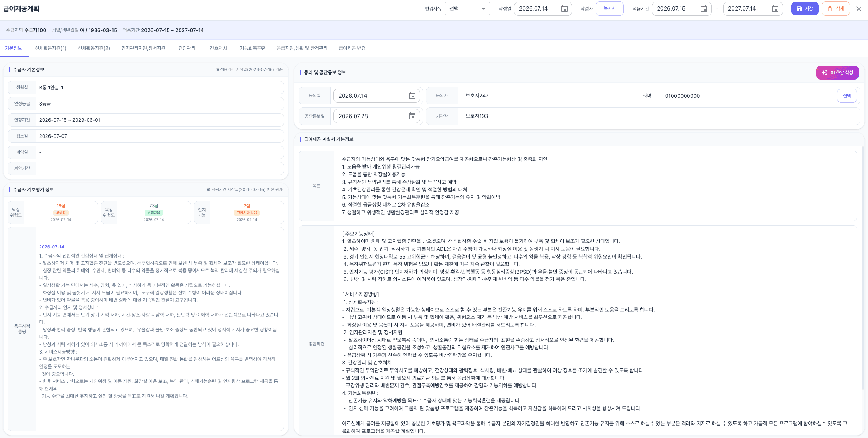The image size is (868, 438).
Task: Switch to the 신체활동지원(2) tab
Action: 94,48
